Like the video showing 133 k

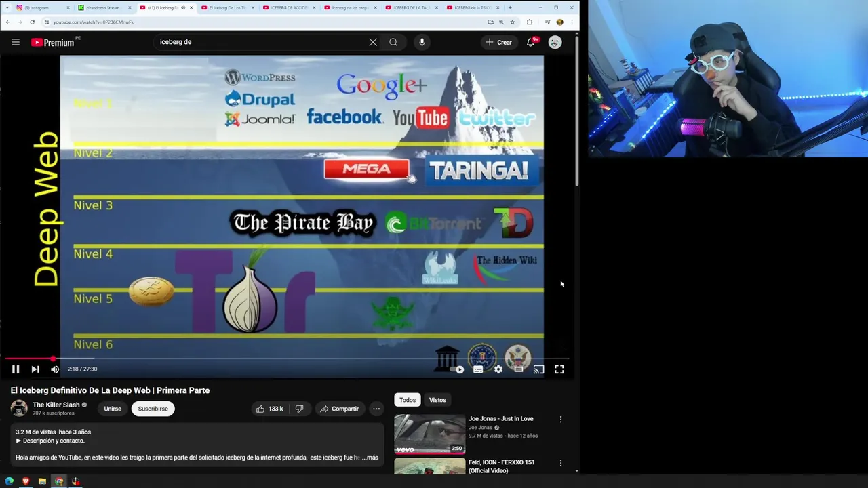coord(269,409)
